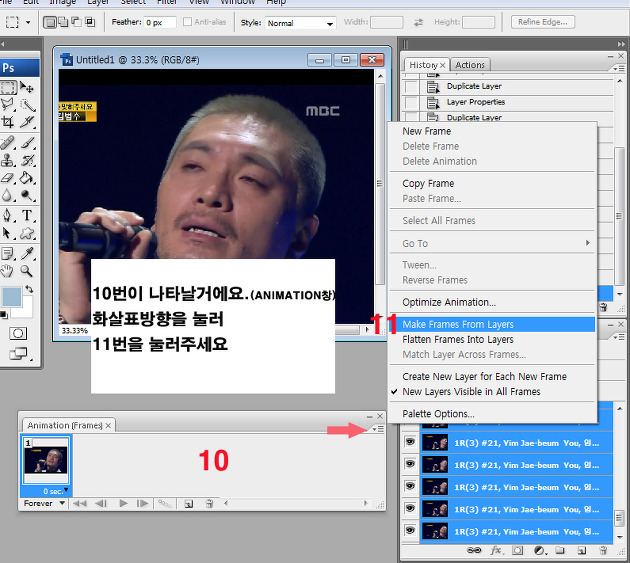Delete the selected animation frame
Viewport: 630px width, 563px height.
click(209, 504)
